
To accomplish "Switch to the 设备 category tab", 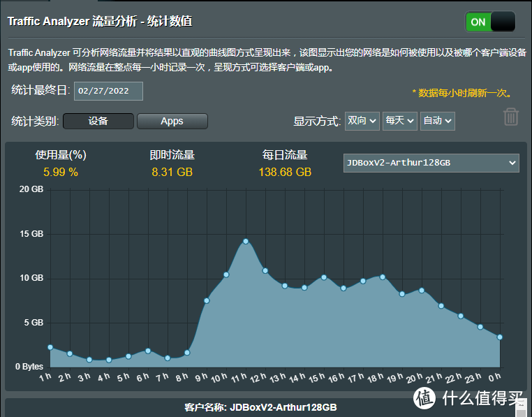I will [98, 121].
